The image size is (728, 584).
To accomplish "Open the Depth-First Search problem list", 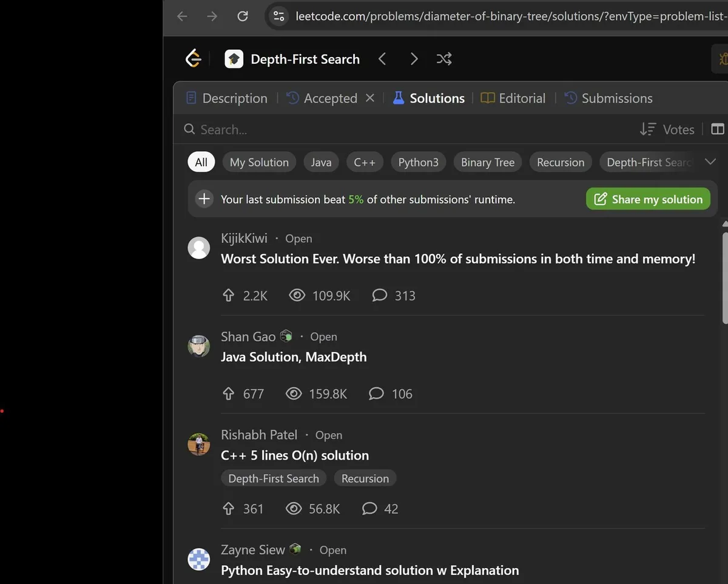I will (x=305, y=59).
